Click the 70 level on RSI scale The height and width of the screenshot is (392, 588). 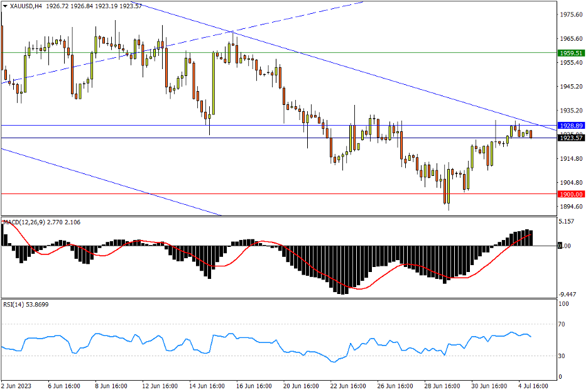[563, 324]
